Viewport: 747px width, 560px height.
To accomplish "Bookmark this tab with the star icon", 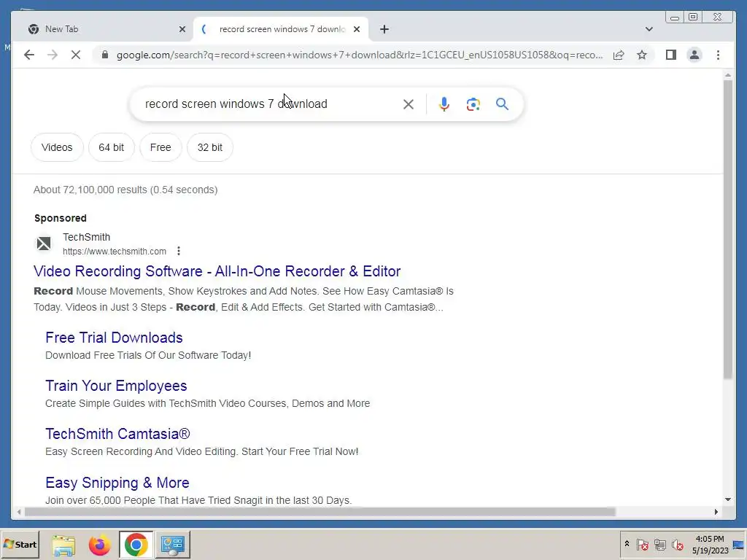I will click(x=642, y=55).
